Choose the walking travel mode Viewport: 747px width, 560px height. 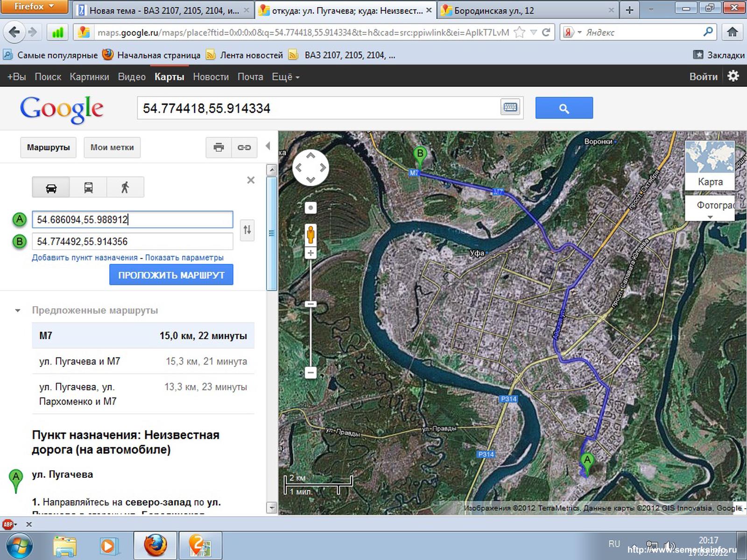(x=125, y=188)
